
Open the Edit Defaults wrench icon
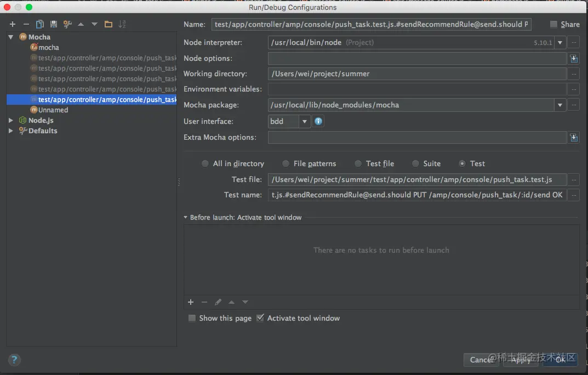[x=67, y=24]
